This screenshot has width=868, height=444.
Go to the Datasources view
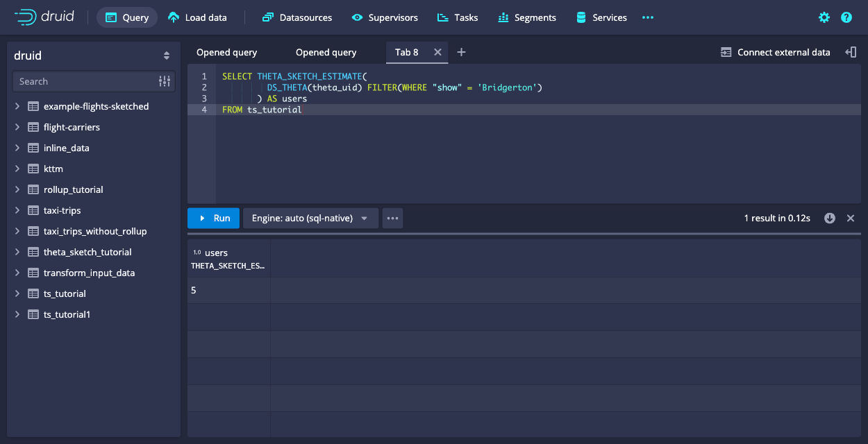[x=297, y=17]
